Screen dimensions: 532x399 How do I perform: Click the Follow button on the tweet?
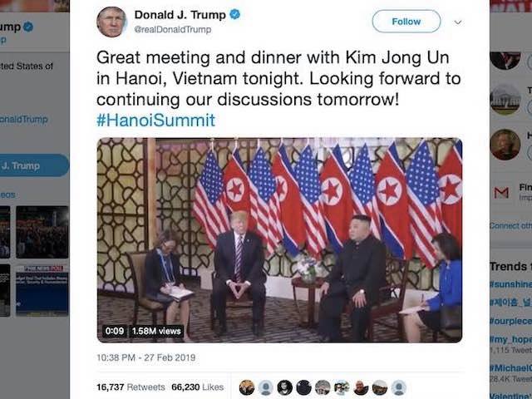tap(406, 22)
